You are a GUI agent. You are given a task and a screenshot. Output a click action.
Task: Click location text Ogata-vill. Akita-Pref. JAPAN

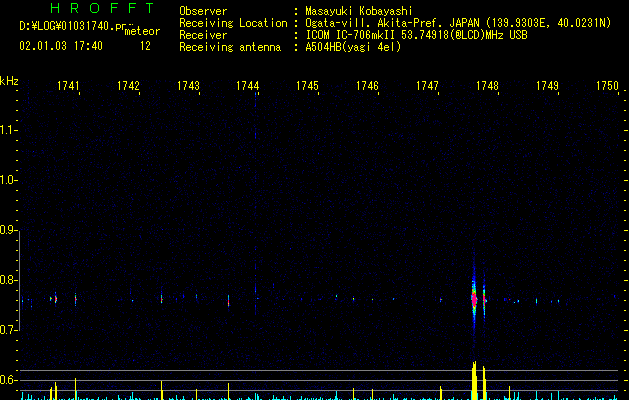click(392, 23)
